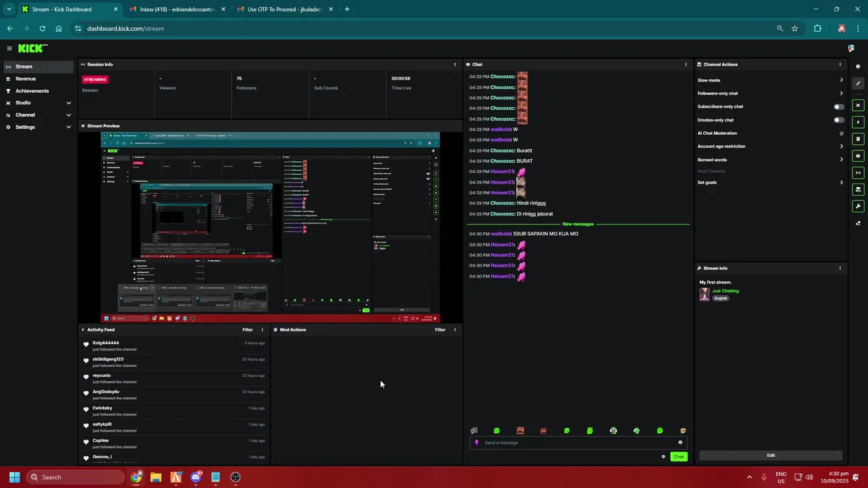Image resolution: width=868 pixels, height=488 pixels.
Task: Click the note icon in right sidebar
Action: click(858, 139)
